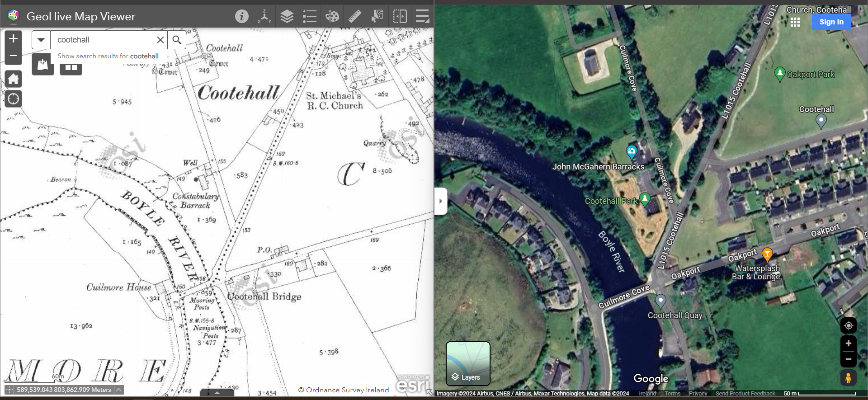Open the GeoHive About info panel
The height and width of the screenshot is (400, 868).
(x=242, y=16)
